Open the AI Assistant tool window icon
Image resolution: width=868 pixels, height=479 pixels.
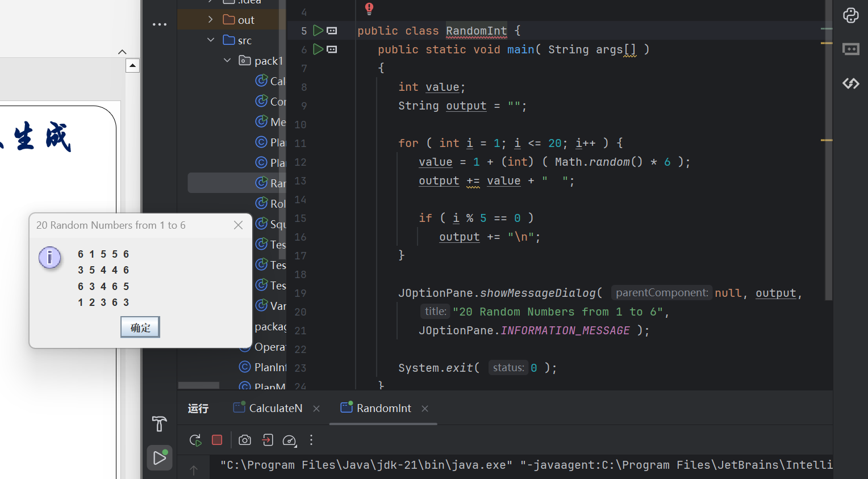850,15
